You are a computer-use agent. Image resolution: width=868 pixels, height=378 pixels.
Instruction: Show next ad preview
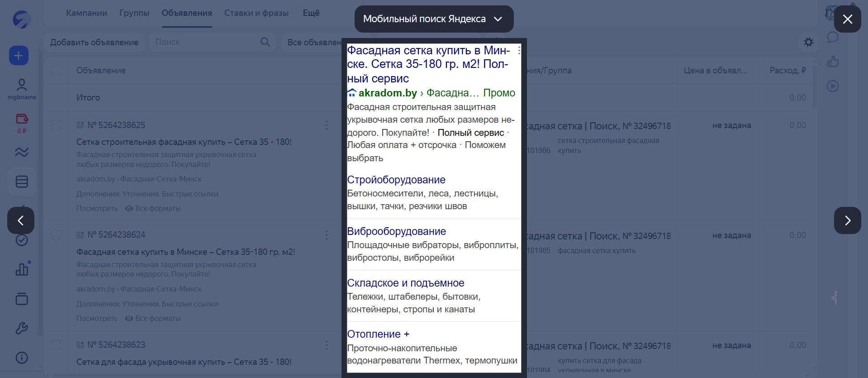click(x=847, y=220)
